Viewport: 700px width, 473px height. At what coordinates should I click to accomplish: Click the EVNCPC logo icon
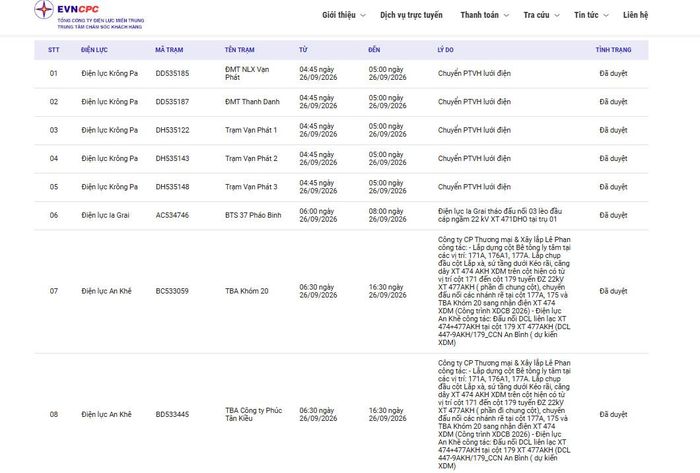click(x=44, y=10)
